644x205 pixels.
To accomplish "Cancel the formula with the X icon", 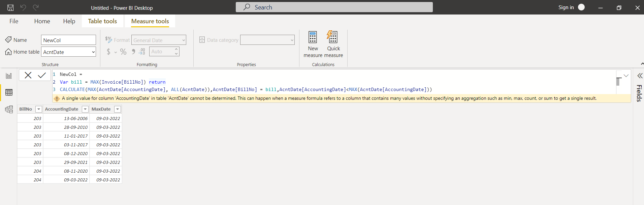I will coord(28,75).
